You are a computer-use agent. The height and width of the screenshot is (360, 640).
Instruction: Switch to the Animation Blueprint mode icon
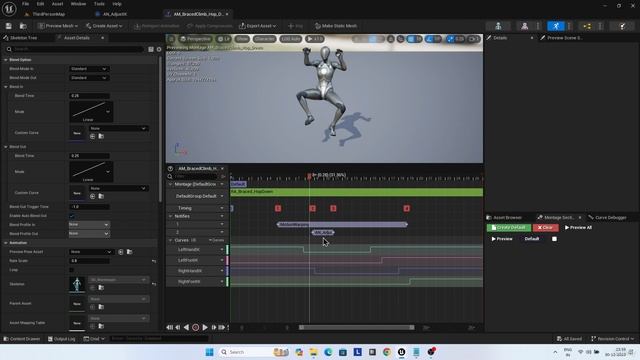tap(587, 26)
